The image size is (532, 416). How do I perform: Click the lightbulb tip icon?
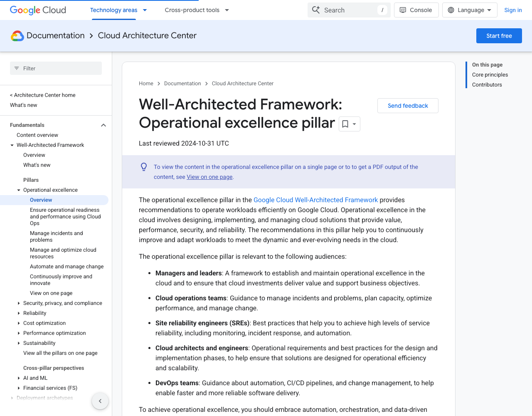(144, 167)
